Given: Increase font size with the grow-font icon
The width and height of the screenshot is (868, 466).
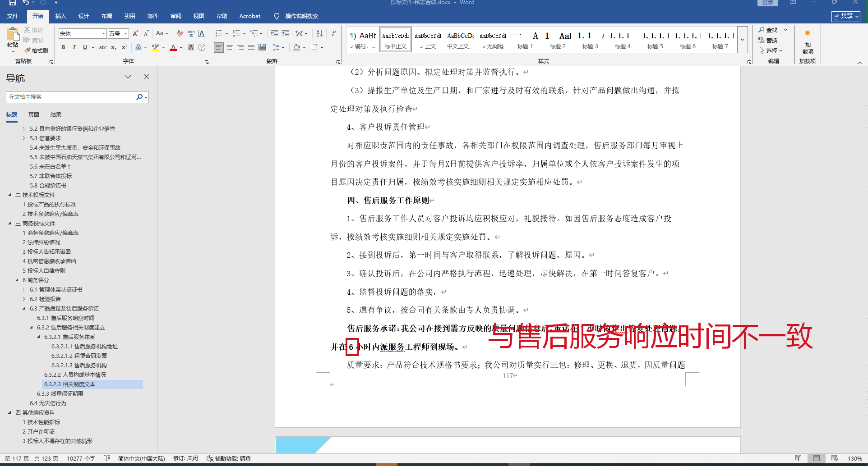Looking at the screenshot, I should tap(135, 34).
